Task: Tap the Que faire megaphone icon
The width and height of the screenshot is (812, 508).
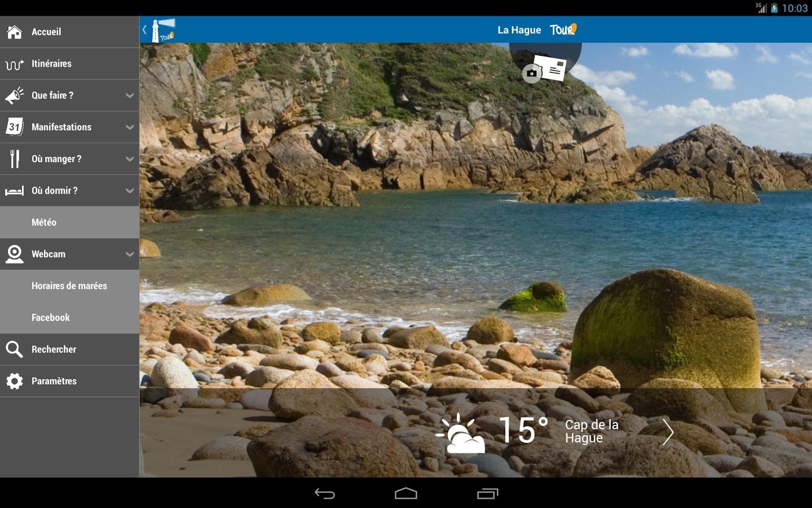Action: (15, 95)
